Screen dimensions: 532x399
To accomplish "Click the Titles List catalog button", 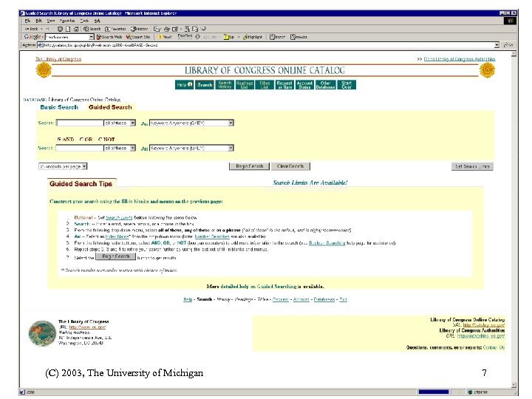I will point(265,84).
